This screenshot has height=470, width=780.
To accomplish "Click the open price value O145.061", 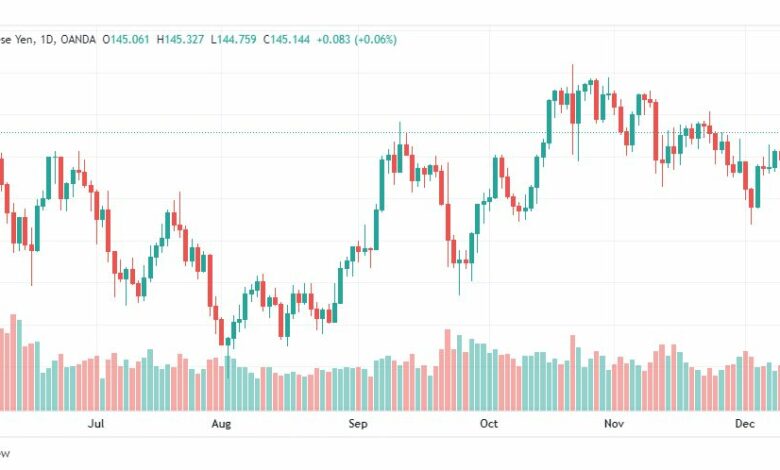I will (126, 39).
